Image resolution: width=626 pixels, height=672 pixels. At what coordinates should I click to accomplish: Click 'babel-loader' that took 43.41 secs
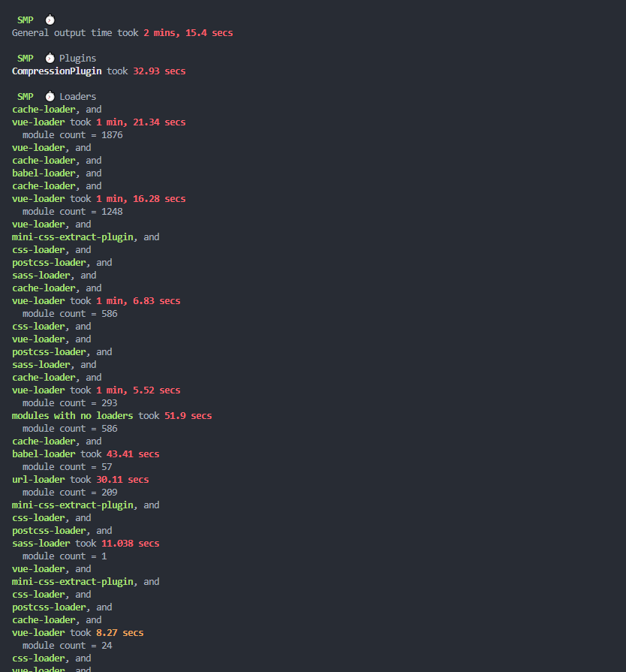[x=44, y=454]
